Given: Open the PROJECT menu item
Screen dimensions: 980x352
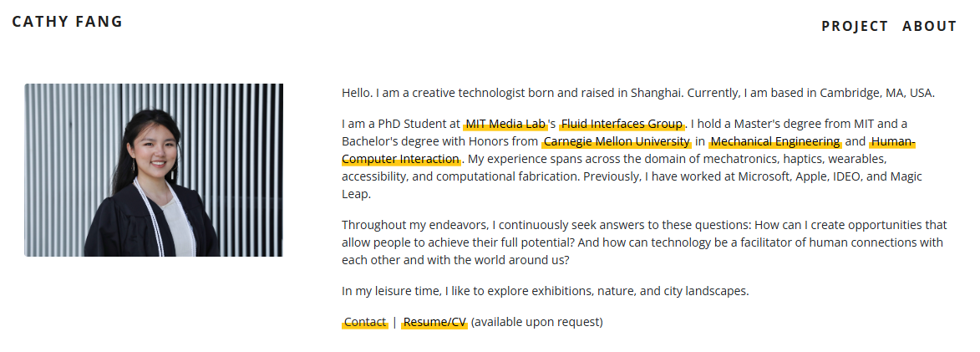Looking at the screenshot, I should 854,26.
